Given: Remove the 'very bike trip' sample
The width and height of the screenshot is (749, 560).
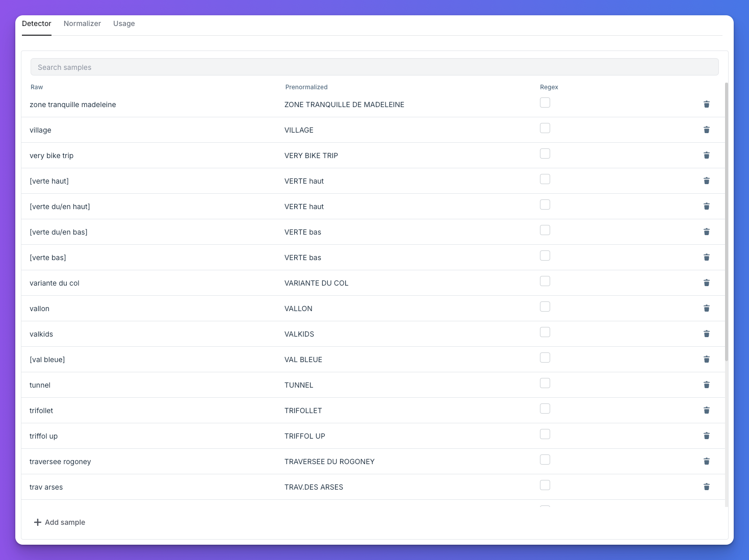Looking at the screenshot, I should coord(707,155).
